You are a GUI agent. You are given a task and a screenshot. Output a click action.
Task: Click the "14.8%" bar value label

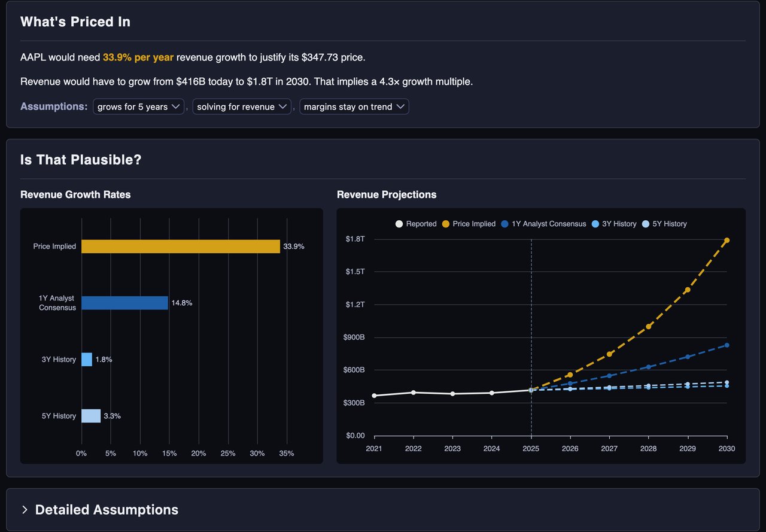pyautogui.click(x=182, y=303)
